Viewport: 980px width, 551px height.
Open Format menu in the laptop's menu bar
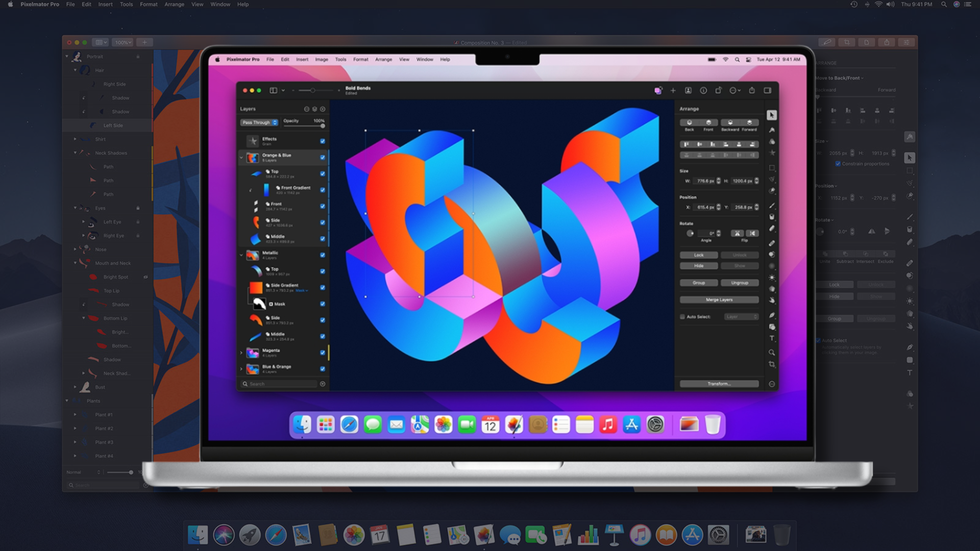(x=360, y=59)
